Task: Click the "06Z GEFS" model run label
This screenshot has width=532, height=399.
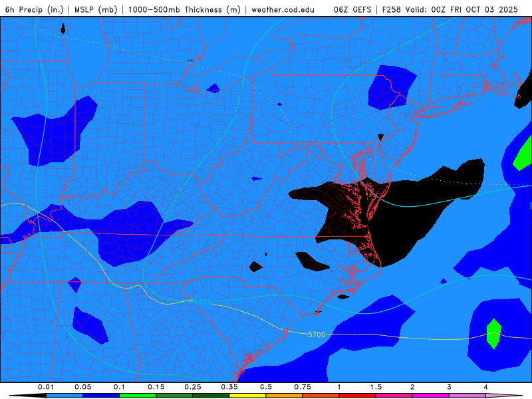Action: click(x=352, y=9)
